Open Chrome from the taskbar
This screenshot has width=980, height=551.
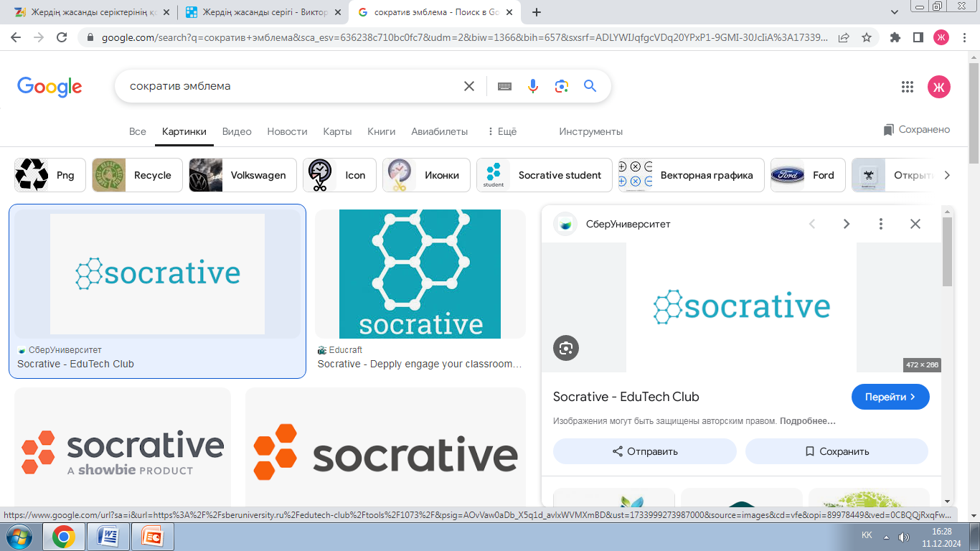point(64,537)
